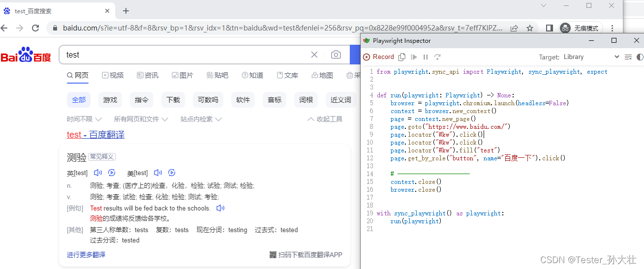Toggle the Inspector color theme icon
644x269 pixels.
[640, 57]
